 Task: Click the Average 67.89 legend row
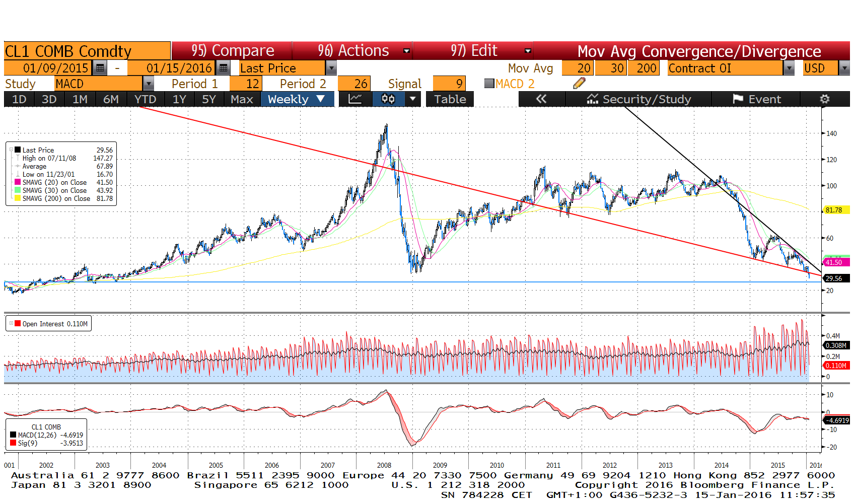pos(64,166)
